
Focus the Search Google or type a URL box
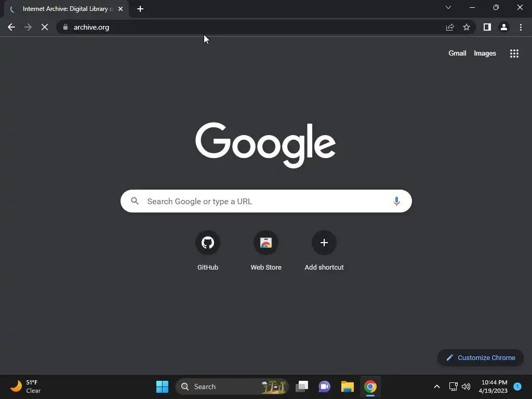(x=266, y=201)
